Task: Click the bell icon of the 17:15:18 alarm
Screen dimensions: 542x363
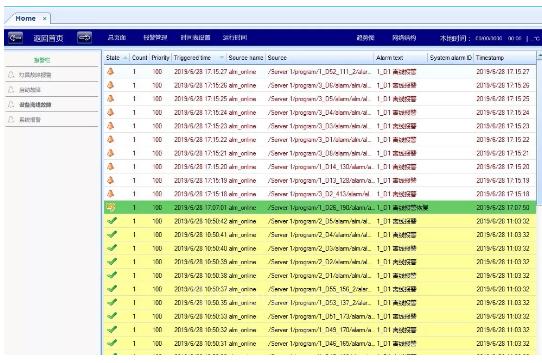Action: [x=111, y=194]
